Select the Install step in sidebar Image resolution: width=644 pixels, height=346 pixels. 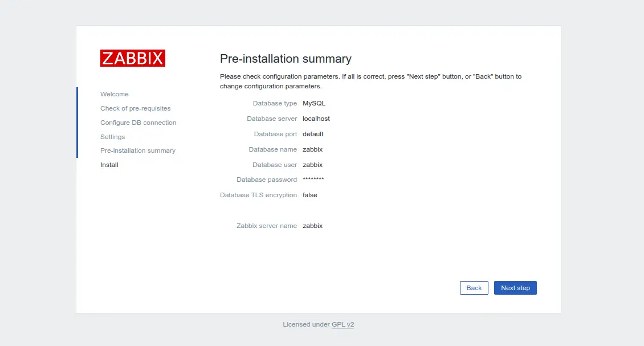coord(109,165)
